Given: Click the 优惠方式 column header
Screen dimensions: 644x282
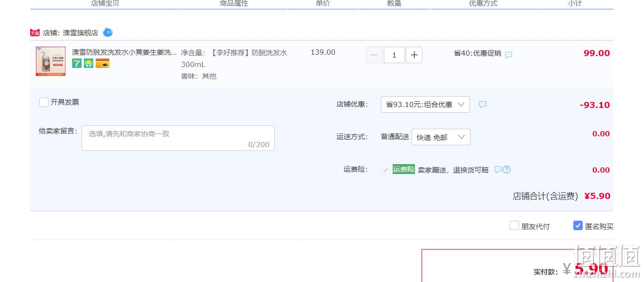Looking at the screenshot, I should pyautogui.click(x=483, y=3).
